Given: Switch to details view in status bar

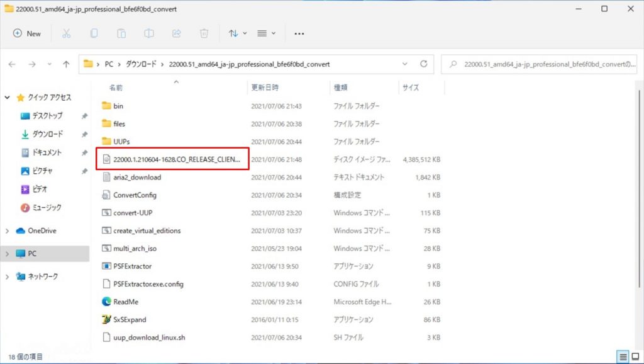Looking at the screenshot, I should 623,356.
